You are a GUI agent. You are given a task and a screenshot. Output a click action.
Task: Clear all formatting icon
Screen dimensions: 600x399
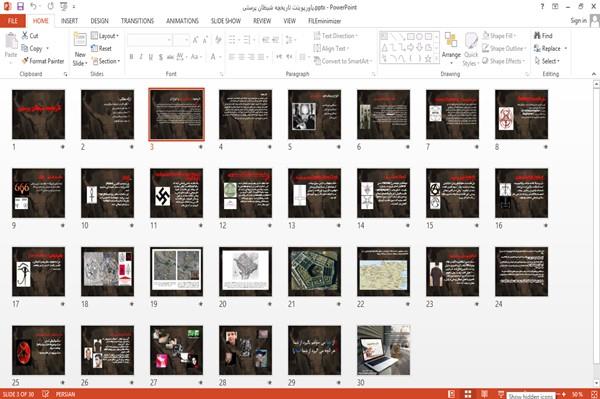[218, 40]
